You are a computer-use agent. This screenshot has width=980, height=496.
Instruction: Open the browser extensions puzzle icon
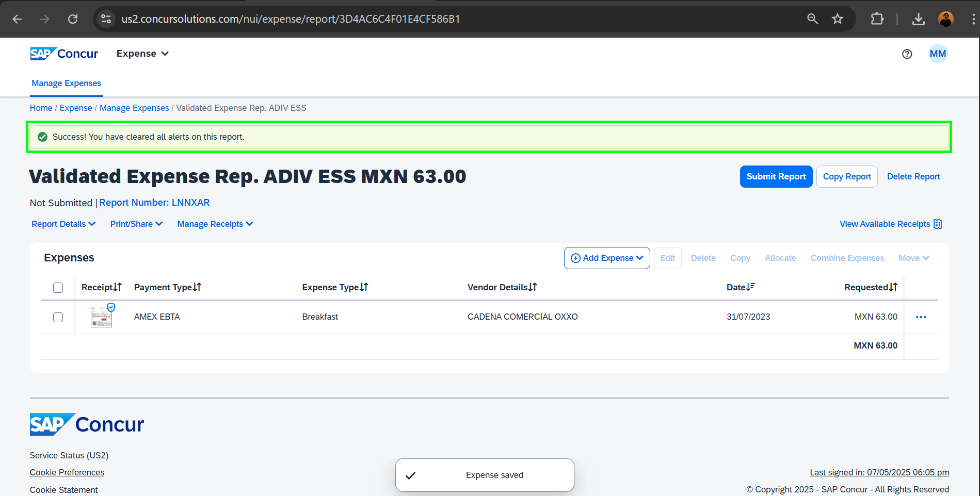click(877, 19)
